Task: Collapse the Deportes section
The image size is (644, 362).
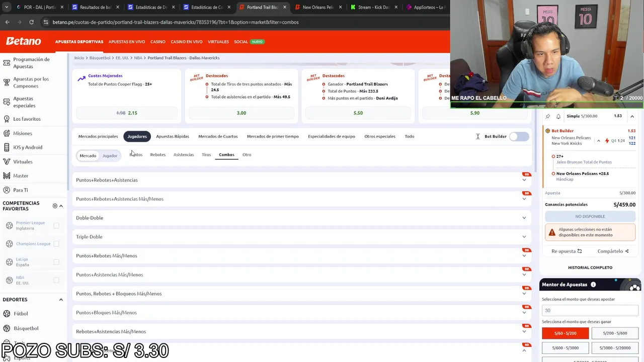Action: 61,300
